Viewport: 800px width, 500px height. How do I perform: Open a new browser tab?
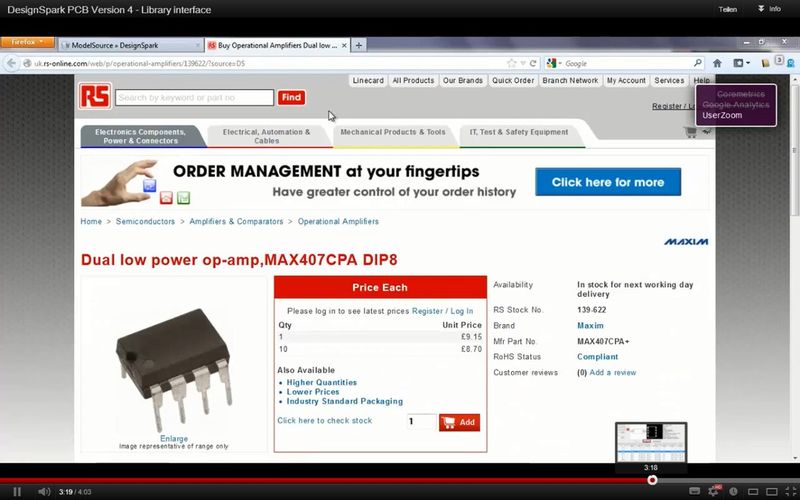pos(359,45)
